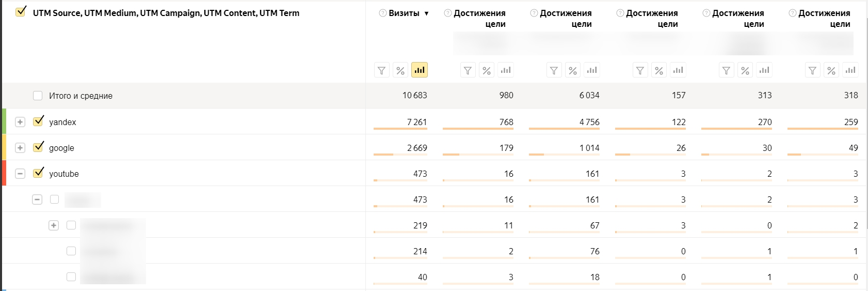Click the red color marker beside youtube
This screenshot has width=868, height=291.
click(4, 173)
